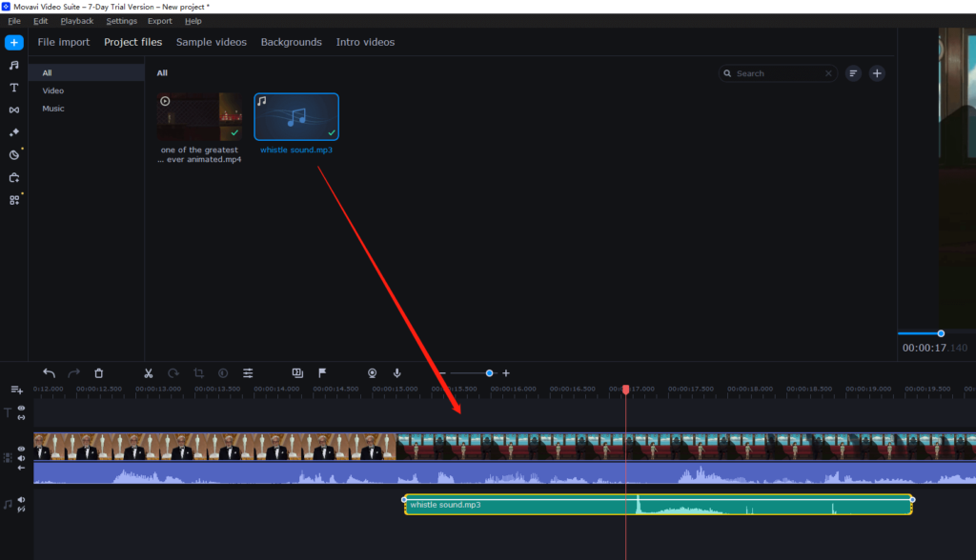Select whistle sound.mp3 in Project files

click(x=295, y=116)
